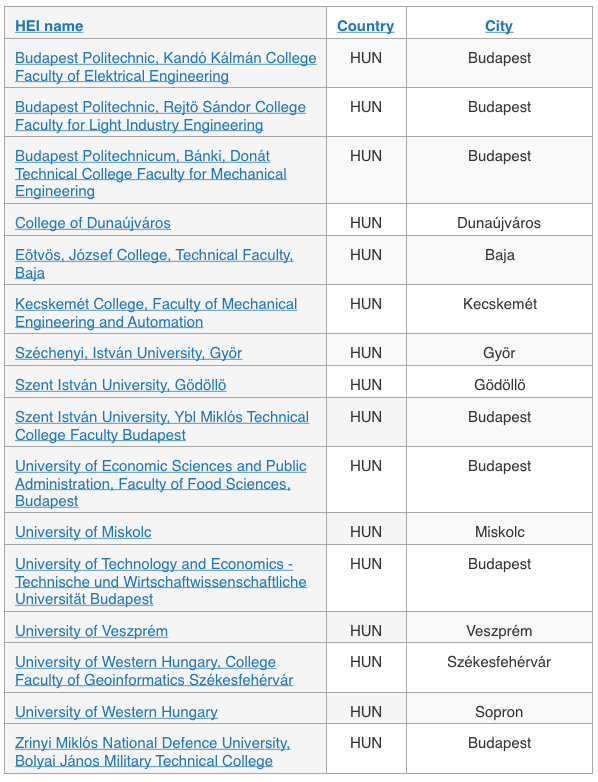Open University of Miskolc link
598x782 pixels.
click(83, 532)
